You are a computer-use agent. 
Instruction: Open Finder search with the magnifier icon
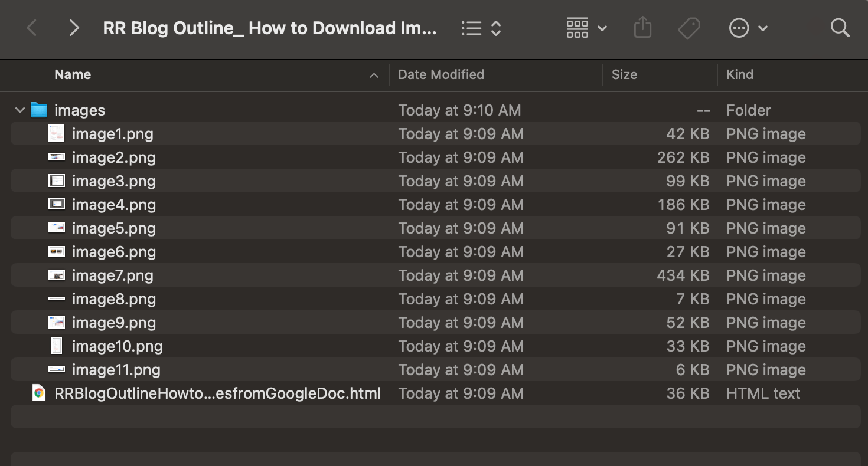tap(840, 27)
